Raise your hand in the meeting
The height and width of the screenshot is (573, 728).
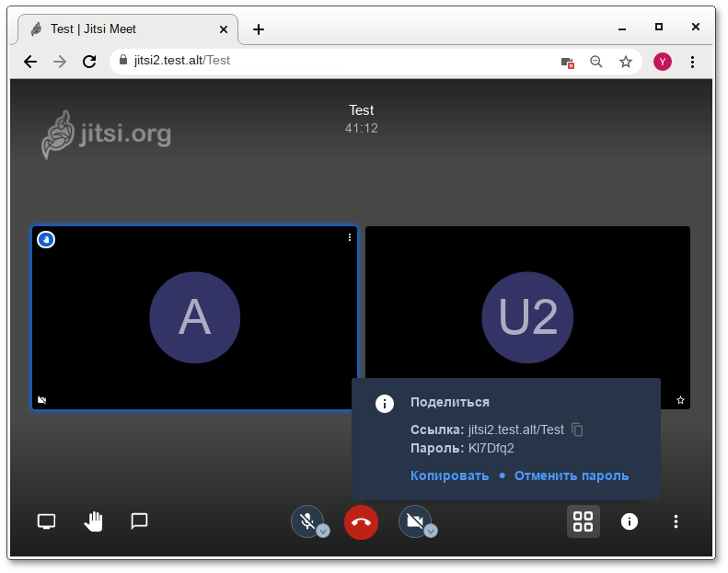click(93, 521)
